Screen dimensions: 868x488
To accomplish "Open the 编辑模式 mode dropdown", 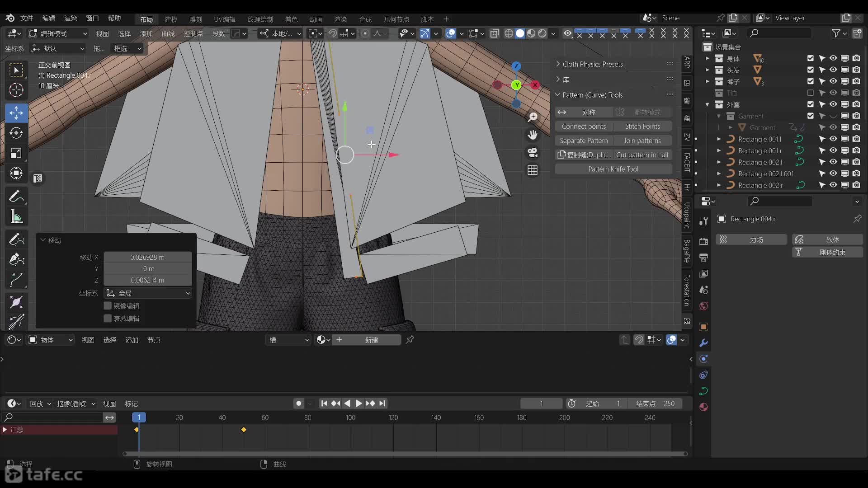I will [57, 33].
